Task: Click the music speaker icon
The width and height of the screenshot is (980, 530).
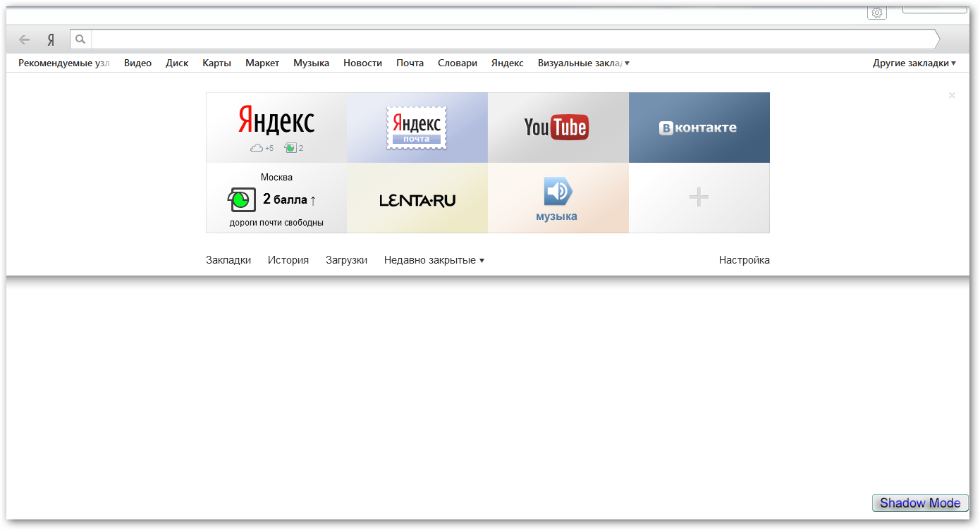Action: pyautogui.click(x=558, y=191)
